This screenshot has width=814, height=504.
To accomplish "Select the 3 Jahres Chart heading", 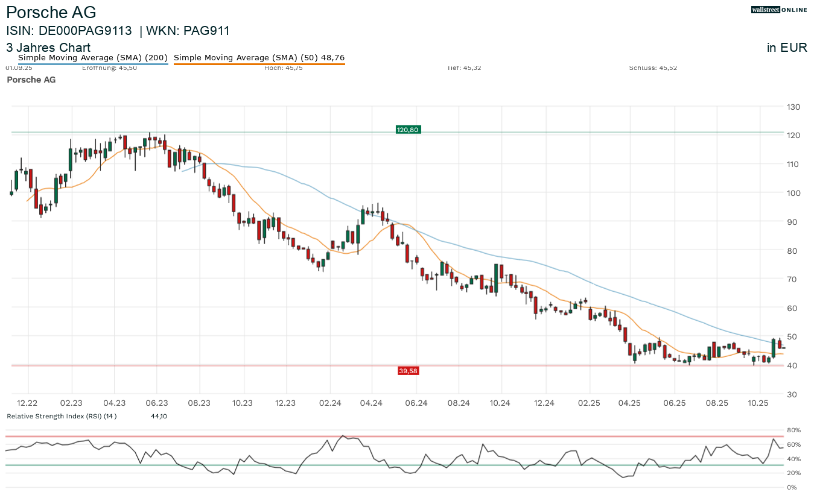I will coord(48,48).
